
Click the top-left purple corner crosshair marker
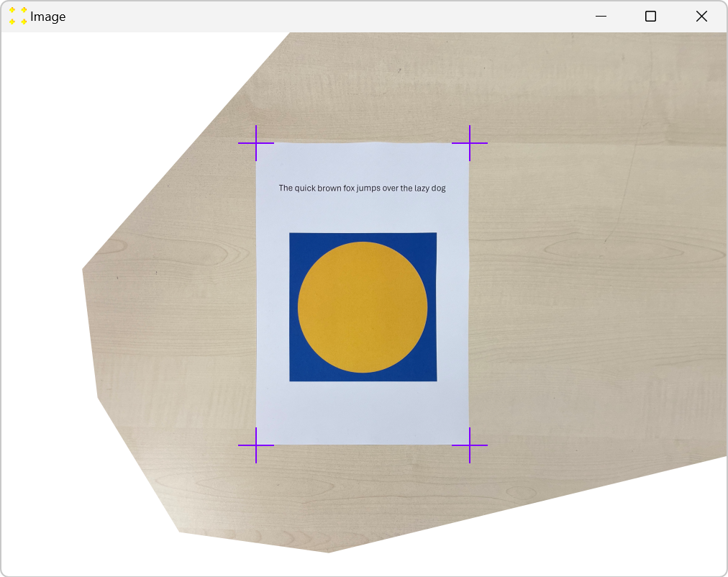[256, 143]
